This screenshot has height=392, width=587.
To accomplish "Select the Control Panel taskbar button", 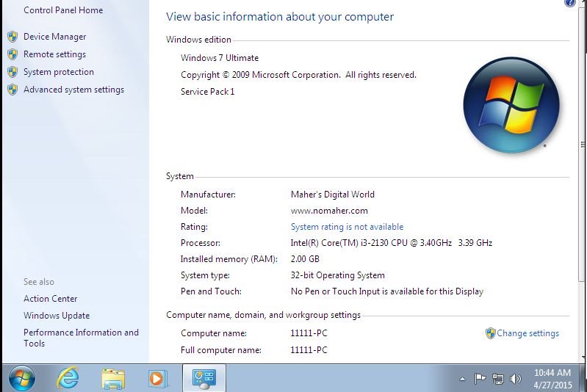I will click(x=204, y=378).
